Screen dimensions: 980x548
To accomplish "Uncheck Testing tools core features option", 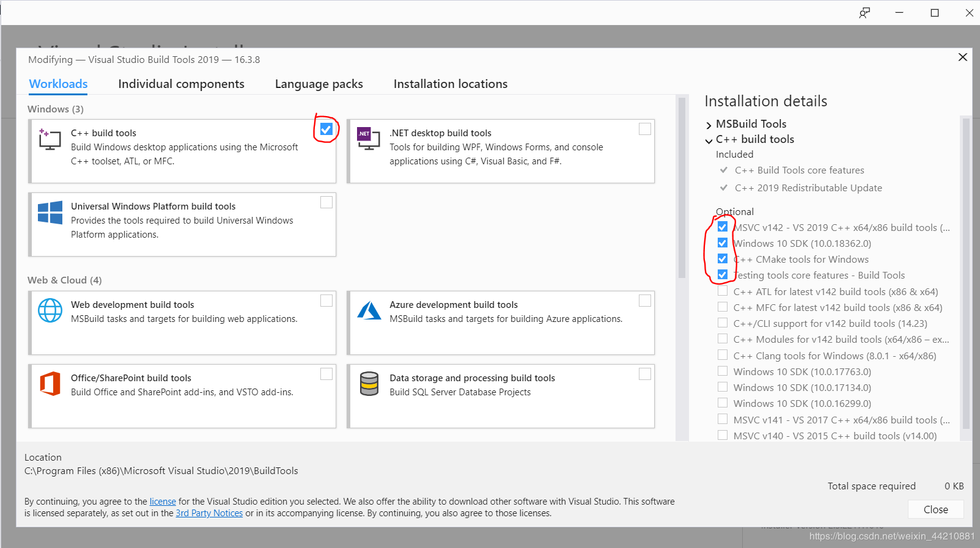I will 723,274.
